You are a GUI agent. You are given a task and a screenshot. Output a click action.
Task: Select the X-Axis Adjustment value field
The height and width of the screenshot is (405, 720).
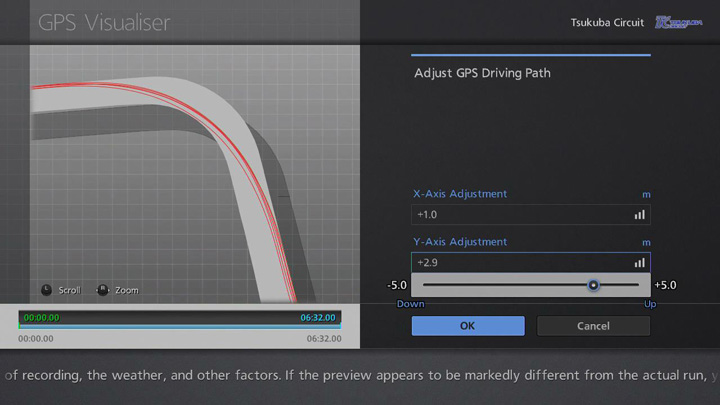520,214
